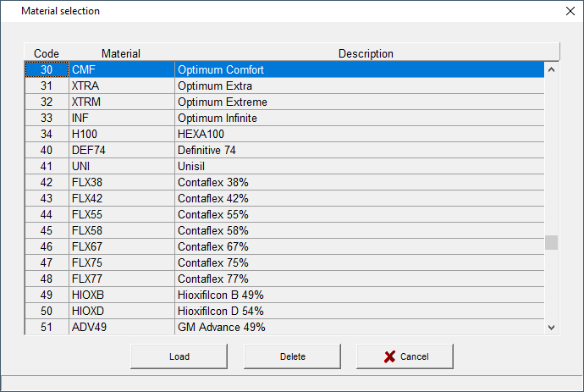
Task: Click the scrollbar down arrow
Action: [x=552, y=327]
